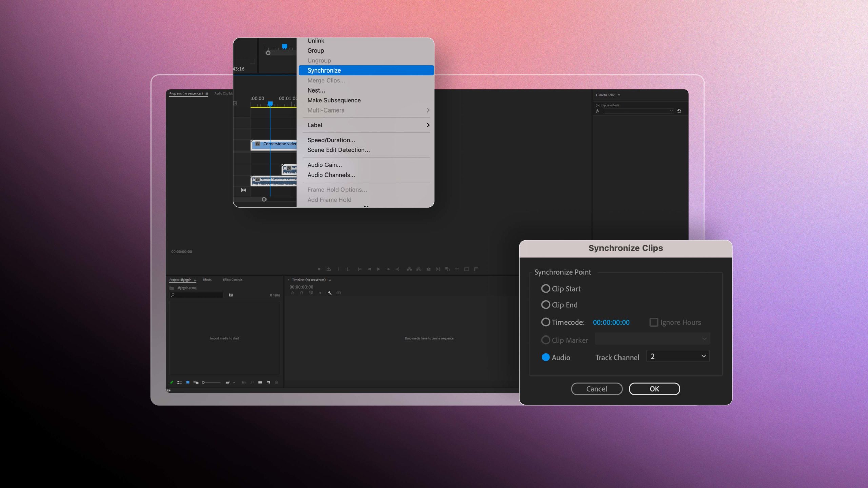Click the Scene Edit Detection option
Screen dimensions: 868x488
(338, 149)
